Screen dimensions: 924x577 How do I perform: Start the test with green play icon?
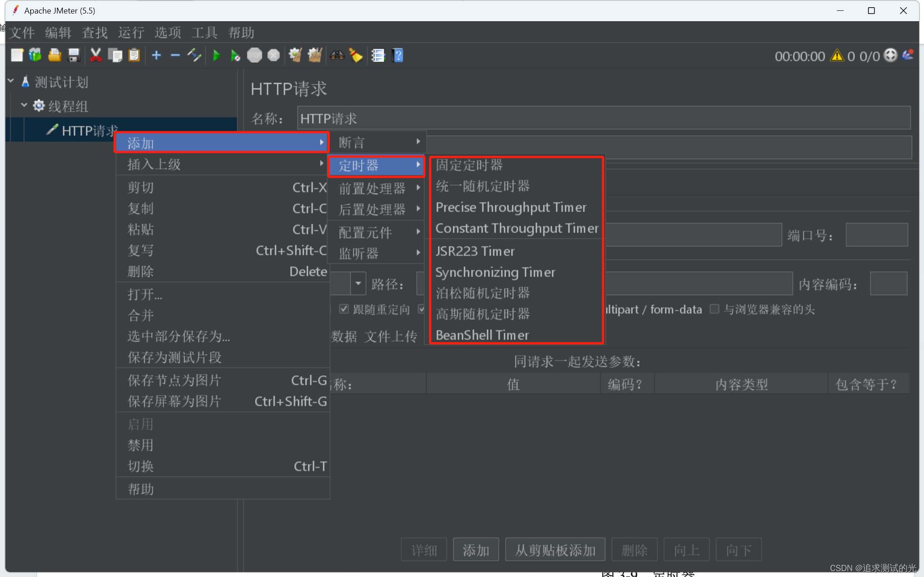tap(216, 55)
